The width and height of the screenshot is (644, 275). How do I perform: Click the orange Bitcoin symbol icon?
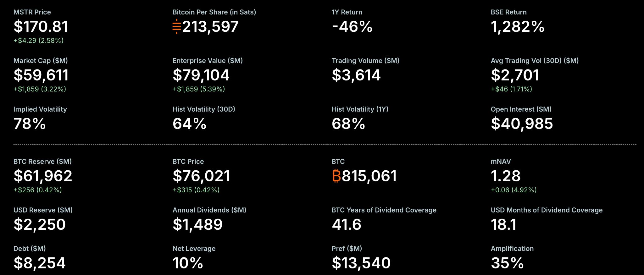(336, 176)
